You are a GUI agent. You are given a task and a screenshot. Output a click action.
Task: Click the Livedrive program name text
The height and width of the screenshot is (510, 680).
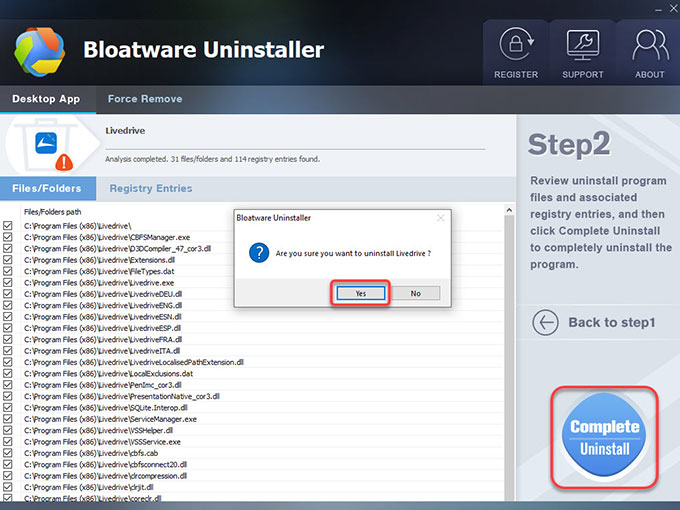[x=125, y=131]
